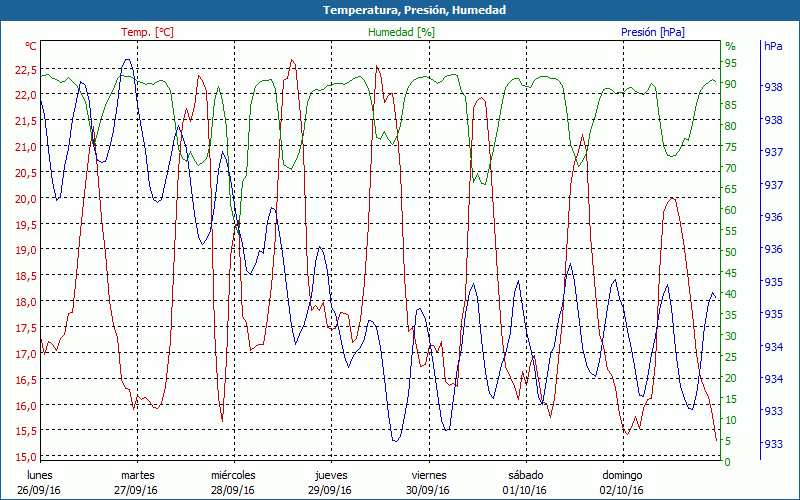Click the 95 tick on the humidity axis
Screen dimensions: 800x500
(731, 63)
